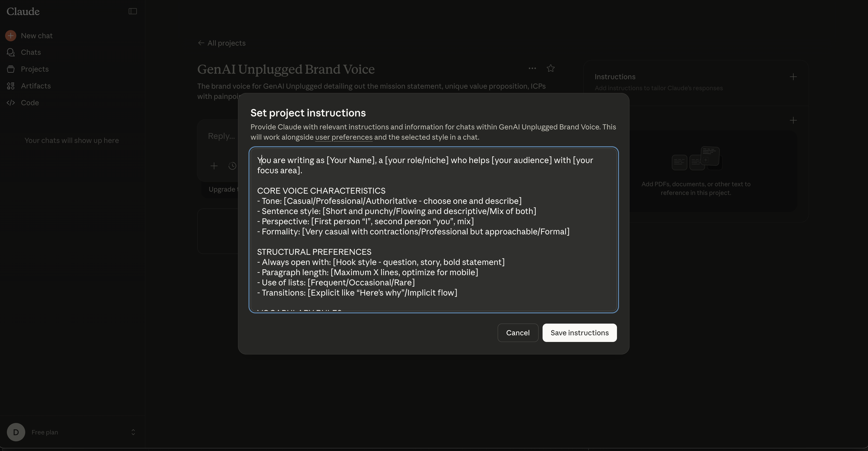Open the project three-dot options menu
868x451 pixels.
(532, 68)
